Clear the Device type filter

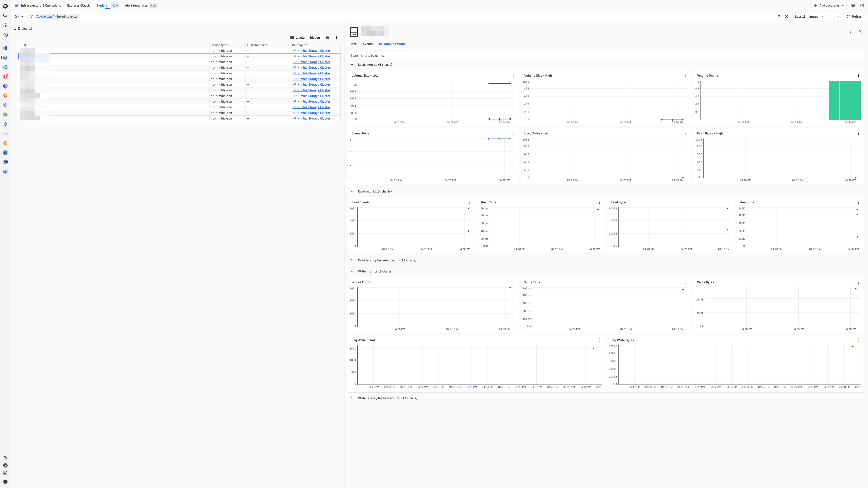786,16
